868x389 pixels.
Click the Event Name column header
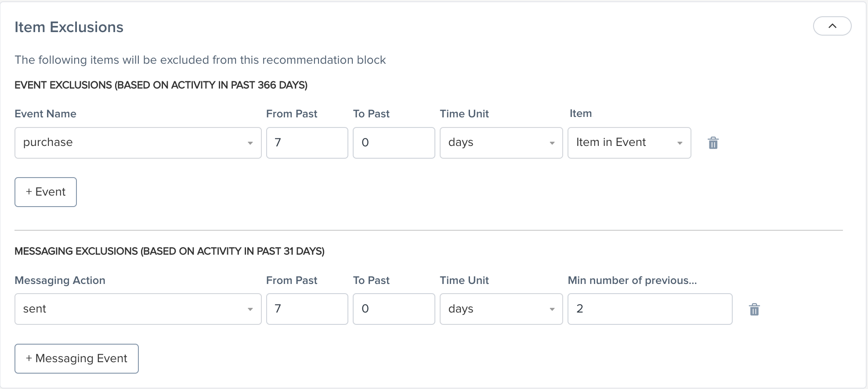[45, 113]
